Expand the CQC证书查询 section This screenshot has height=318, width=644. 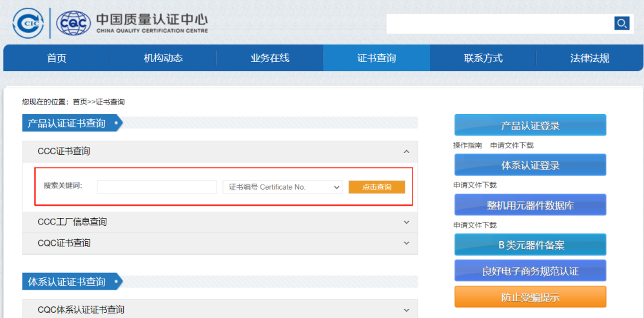click(x=406, y=243)
